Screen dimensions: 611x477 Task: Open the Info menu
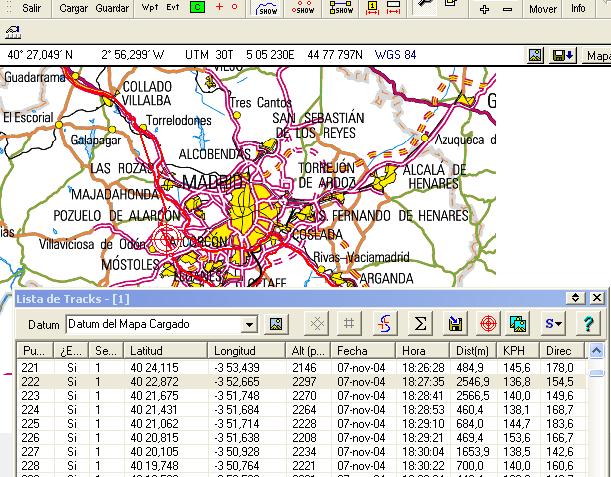coord(578,8)
